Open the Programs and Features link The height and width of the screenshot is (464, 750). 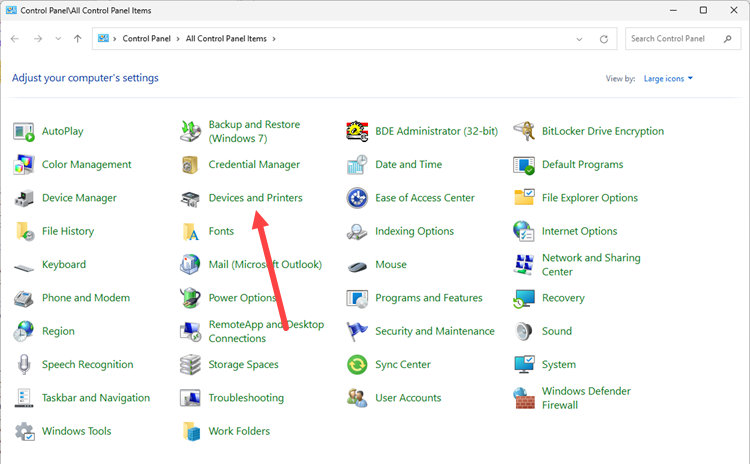pyautogui.click(x=429, y=298)
